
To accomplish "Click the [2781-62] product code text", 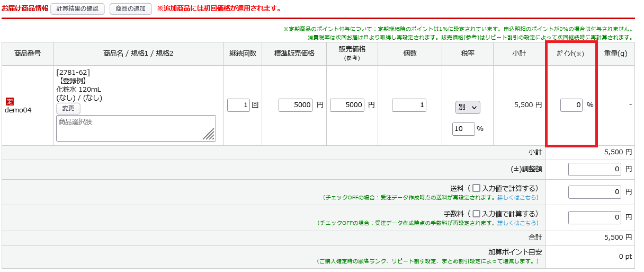I will [x=73, y=72].
